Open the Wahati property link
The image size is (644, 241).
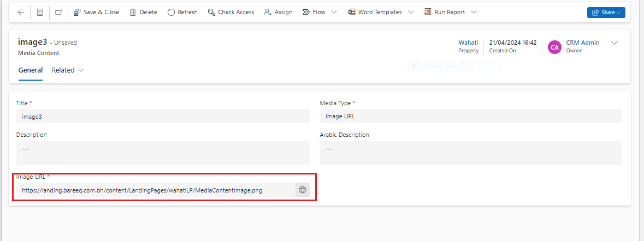(x=468, y=43)
